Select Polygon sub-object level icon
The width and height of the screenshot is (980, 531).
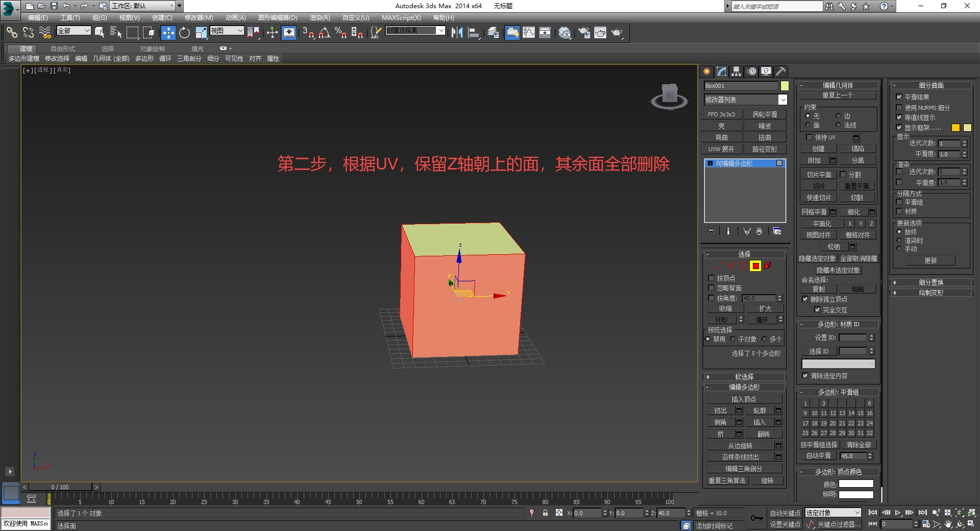(755, 265)
